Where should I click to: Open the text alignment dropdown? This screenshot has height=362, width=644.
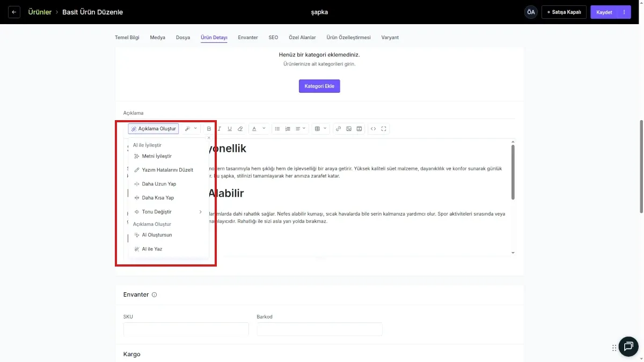point(301,129)
